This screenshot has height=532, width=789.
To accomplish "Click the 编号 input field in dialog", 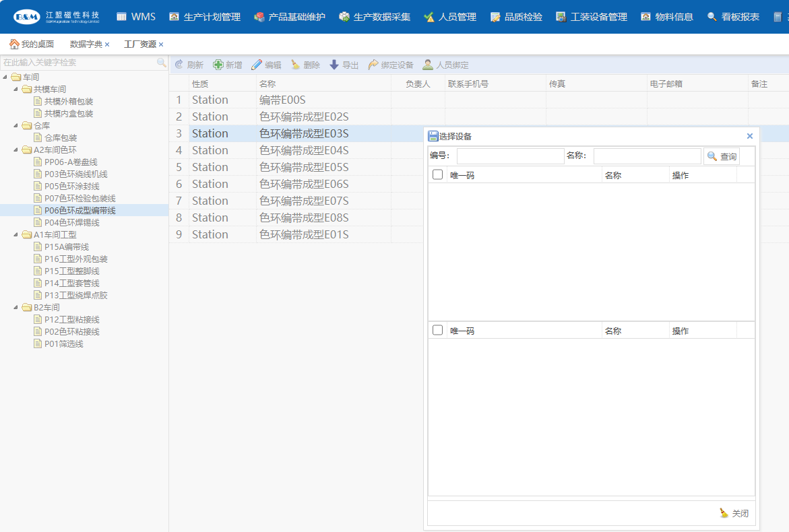I will (x=510, y=156).
